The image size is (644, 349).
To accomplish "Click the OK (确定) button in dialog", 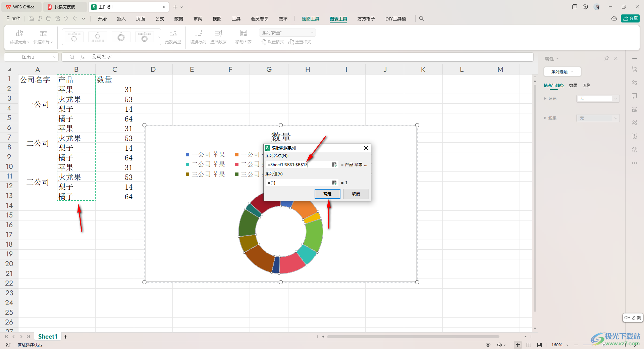I will pos(327,194).
